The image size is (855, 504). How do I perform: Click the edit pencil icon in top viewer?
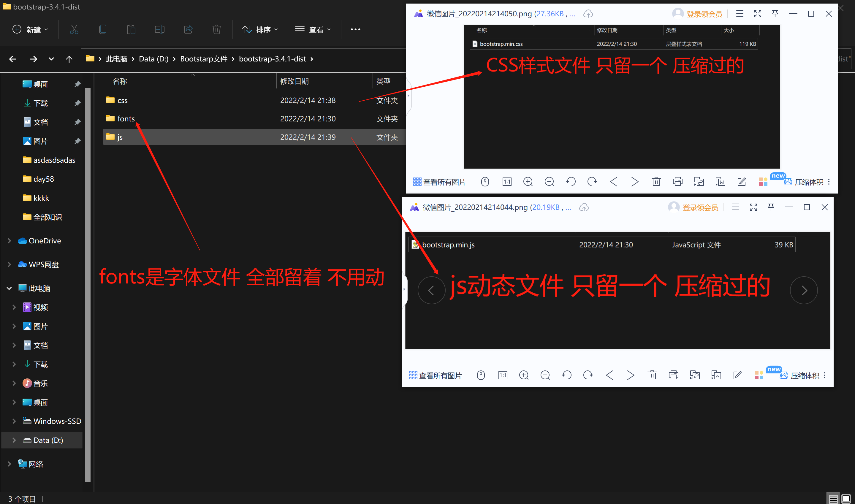(742, 182)
